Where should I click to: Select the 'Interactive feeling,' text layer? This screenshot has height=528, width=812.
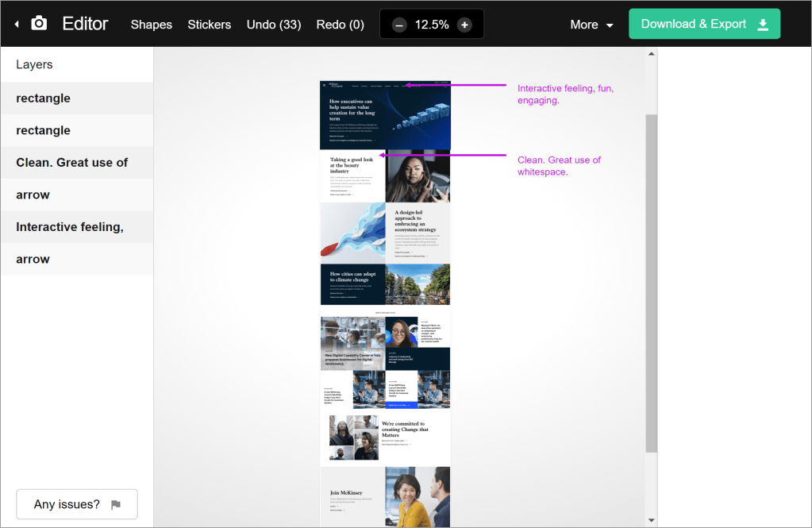point(76,227)
